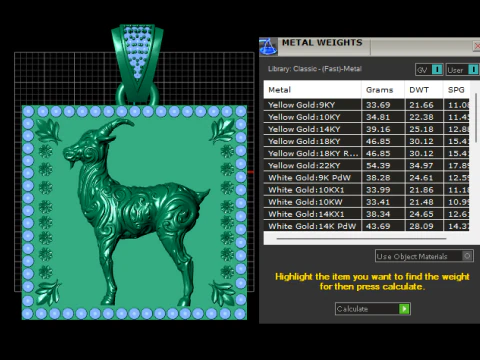Click the 33.69 grams value
Image resolution: width=480 pixels, height=360 pixels.
tap(378, 105)
